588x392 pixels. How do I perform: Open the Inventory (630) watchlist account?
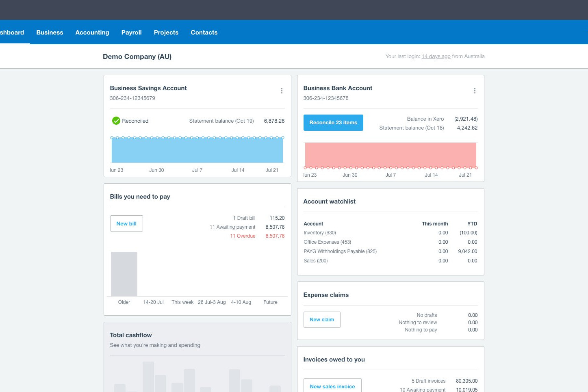click(x=320, y=233)
